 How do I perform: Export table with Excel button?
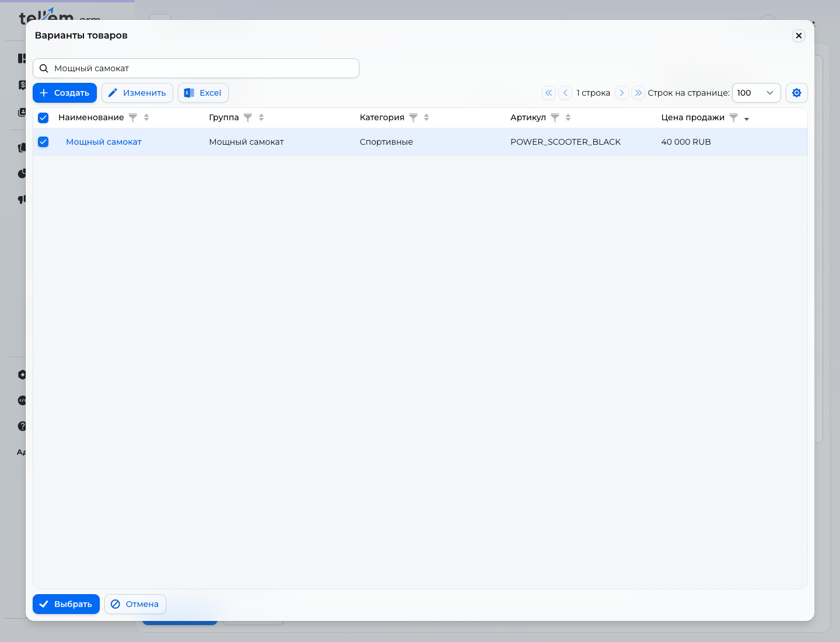tap(203, 93)
